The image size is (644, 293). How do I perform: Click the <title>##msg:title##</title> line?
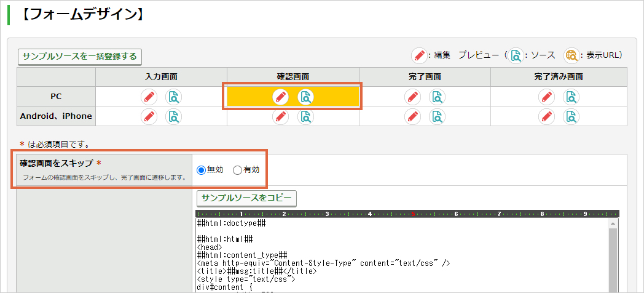[x=257, y=271]
